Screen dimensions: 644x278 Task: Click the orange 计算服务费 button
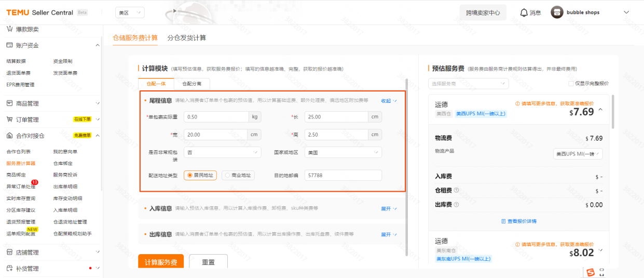pyautogui.click(x=161, y=262)
